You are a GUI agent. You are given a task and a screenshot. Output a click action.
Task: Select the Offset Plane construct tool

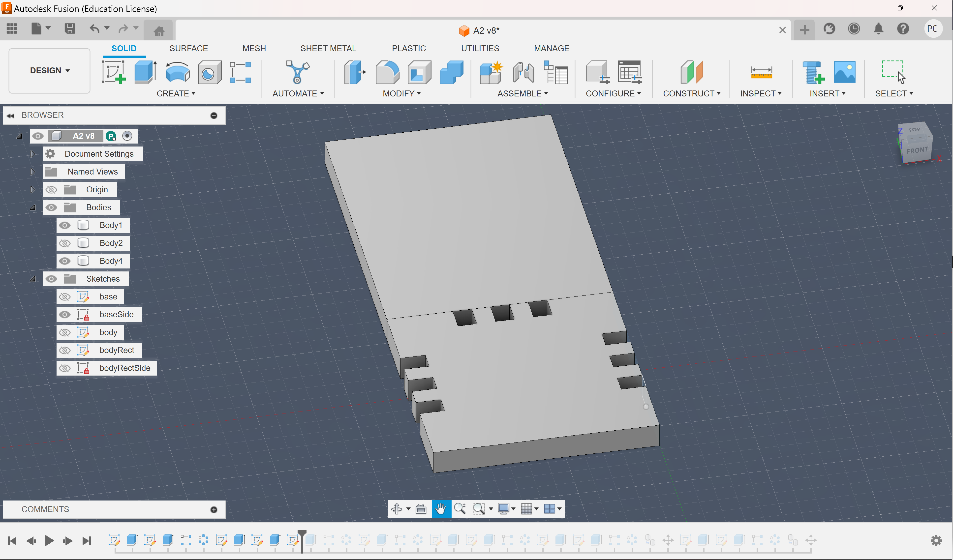point(691,72)
